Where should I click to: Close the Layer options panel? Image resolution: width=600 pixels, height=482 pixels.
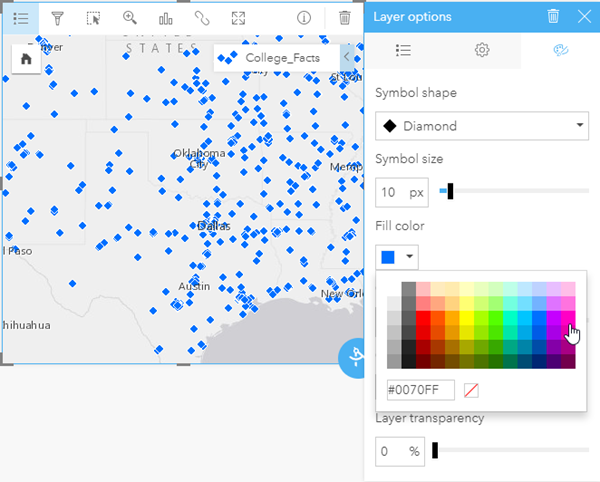pyautogui.click(x=584, y=16)
